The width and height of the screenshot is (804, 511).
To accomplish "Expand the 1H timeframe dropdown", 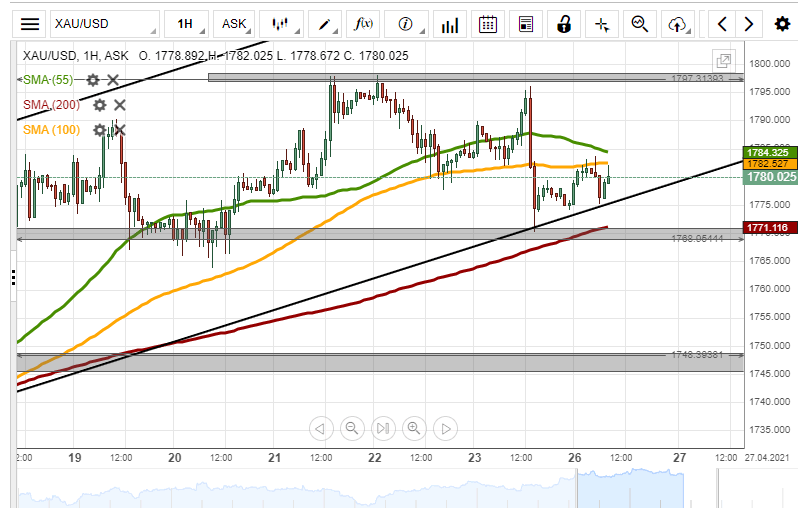I will pyautogui.click(x=190, y=24).
